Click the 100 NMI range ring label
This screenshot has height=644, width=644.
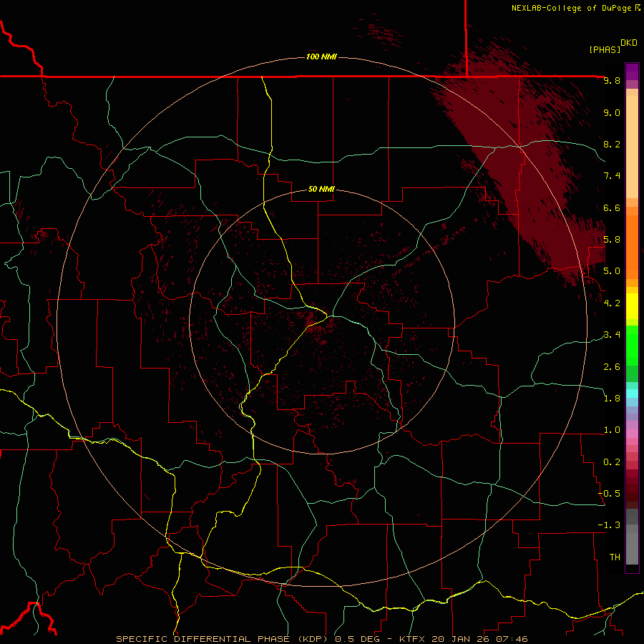(x=321, y=57)
